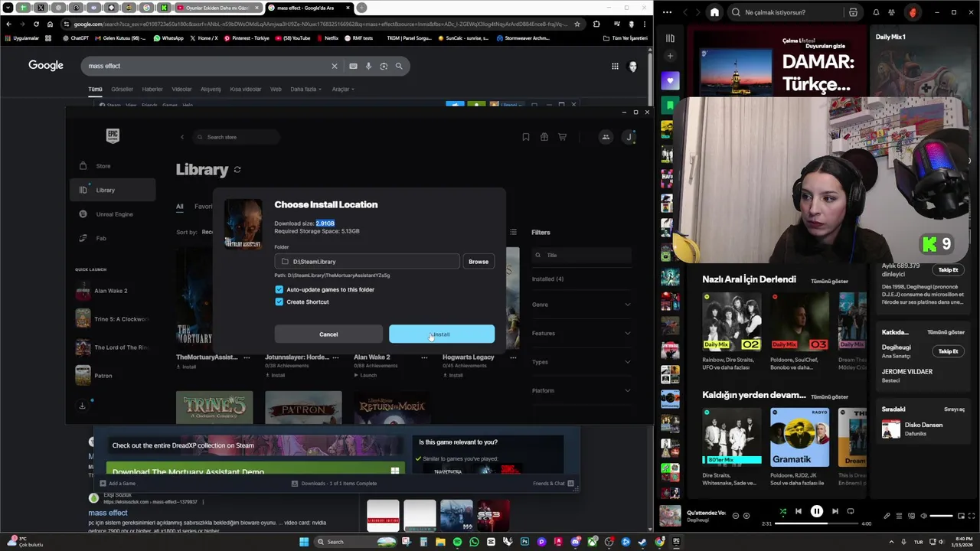Expand the Genre filter in Epic

click(581, 305)
